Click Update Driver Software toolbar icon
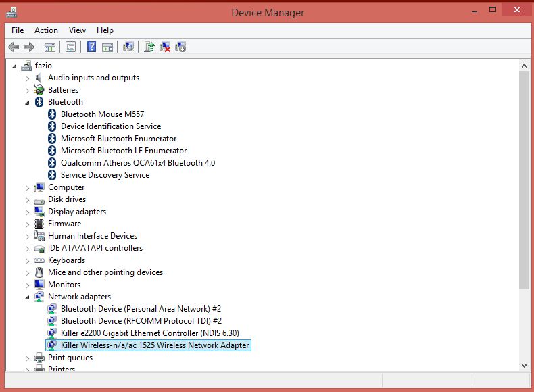This screenshot has height=392, width=534. 149,47
